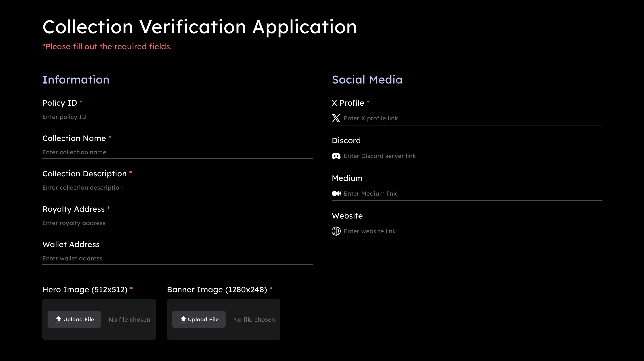The width and height of the screenshot is (644, 361).
Task: Click the website globe icon
Action: point(336,231)
